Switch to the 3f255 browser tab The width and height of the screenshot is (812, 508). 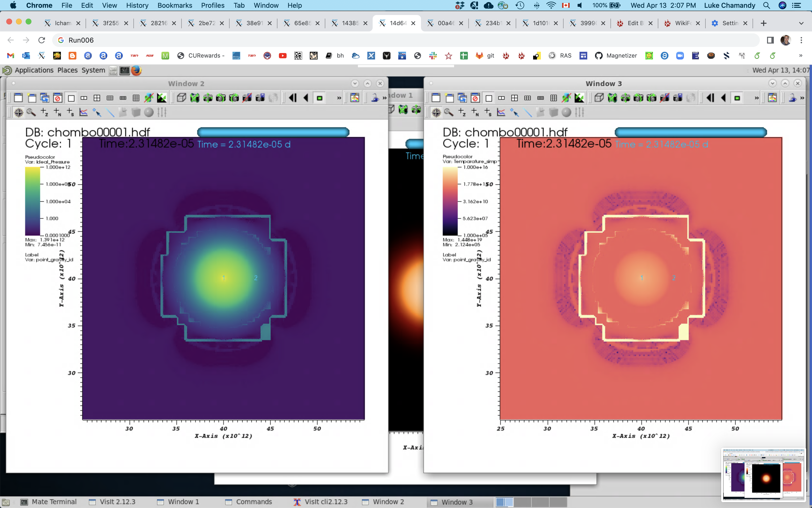[x=110, y=23]
